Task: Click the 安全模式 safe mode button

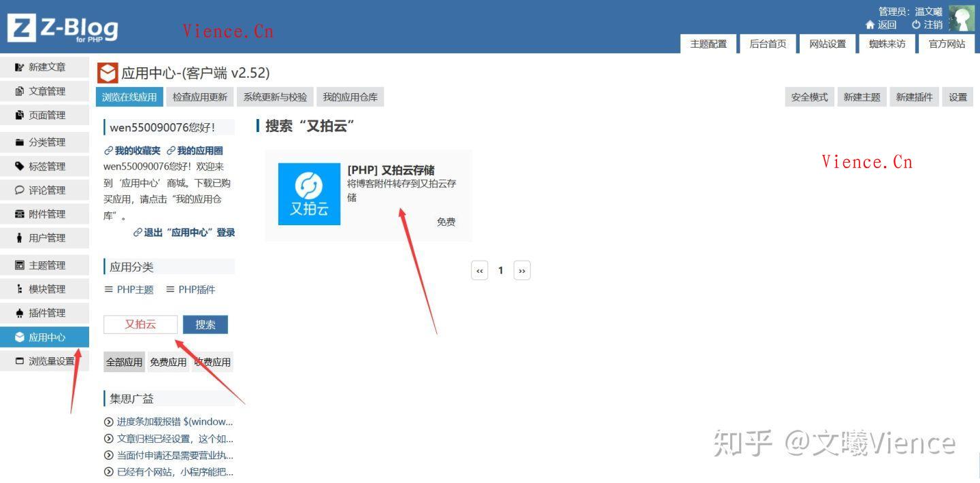Action: 808,97
